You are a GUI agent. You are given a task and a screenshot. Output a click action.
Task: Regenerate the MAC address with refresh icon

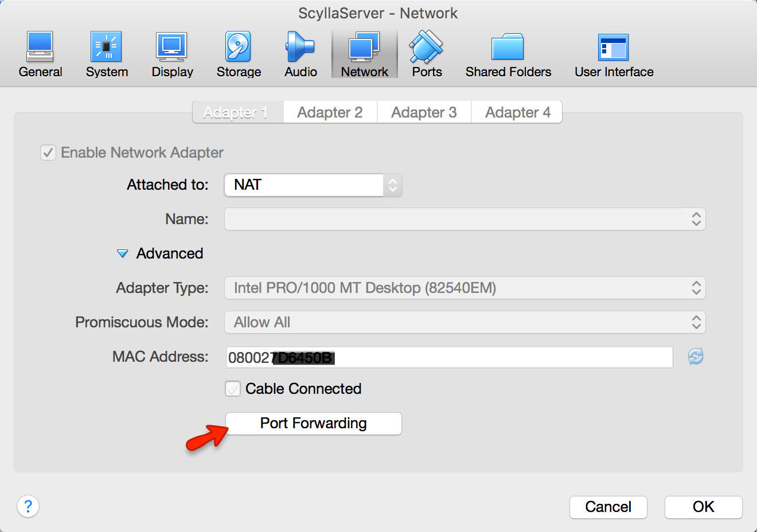tap(696, 357)
